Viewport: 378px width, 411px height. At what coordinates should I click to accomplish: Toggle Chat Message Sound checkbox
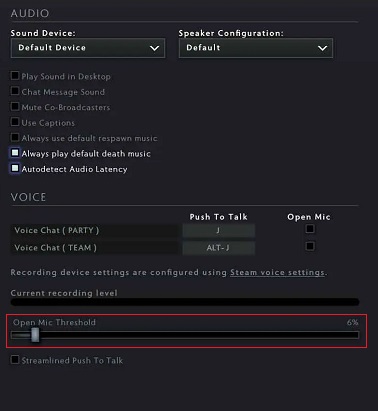point(15,91)
